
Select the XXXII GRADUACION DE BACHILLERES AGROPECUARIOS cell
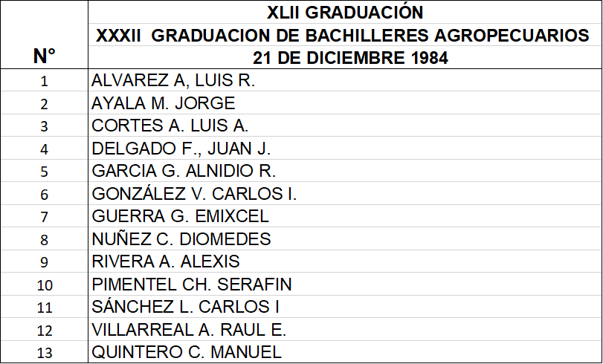345,35
